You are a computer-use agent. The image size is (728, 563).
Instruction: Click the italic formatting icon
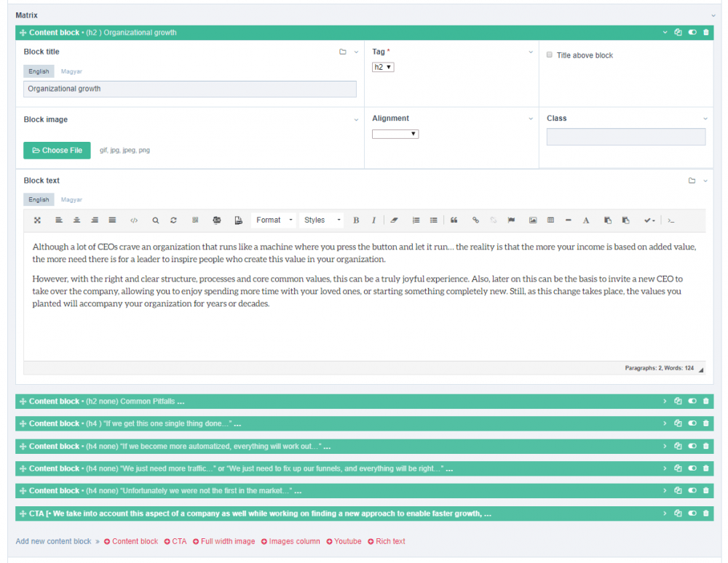click(x=373, y=220)
